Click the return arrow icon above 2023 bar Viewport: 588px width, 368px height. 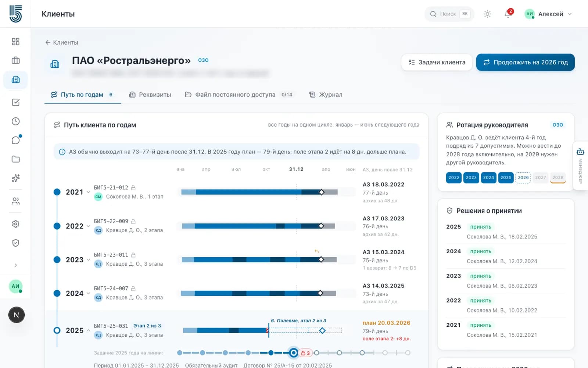point(316,252)
